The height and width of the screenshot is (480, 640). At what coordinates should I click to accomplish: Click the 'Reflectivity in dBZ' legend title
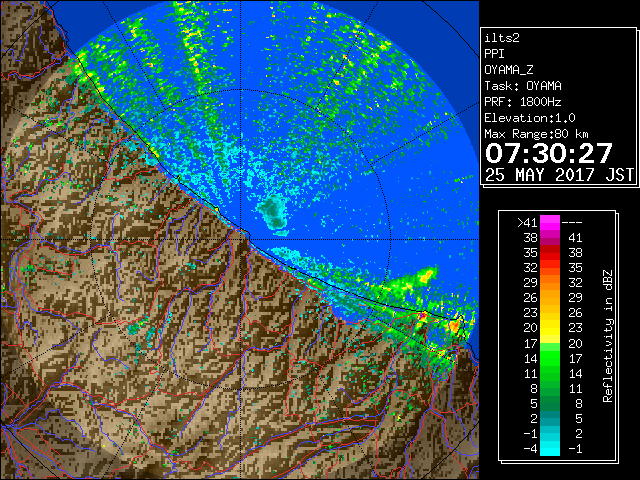tap(607, 336)
